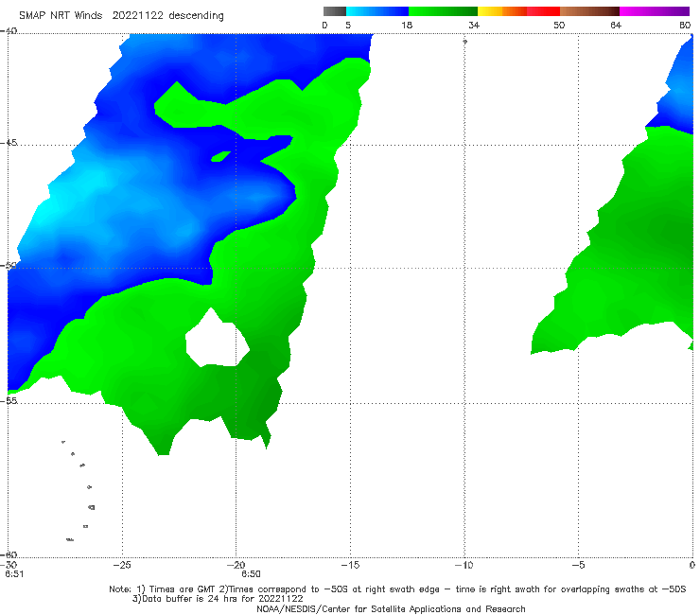Click the color bar label '34'
This screenshot has width=700, height=615.
(474, 25)
